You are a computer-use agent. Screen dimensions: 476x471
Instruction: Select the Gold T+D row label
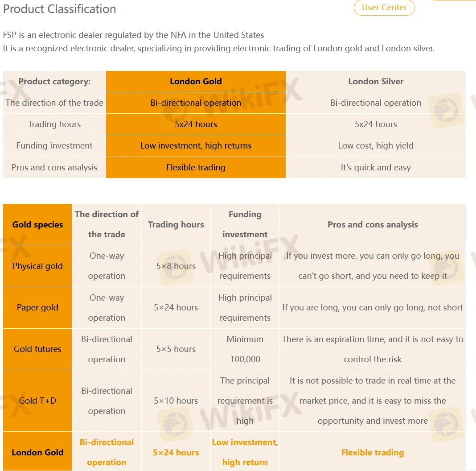[x=37, y=401]
